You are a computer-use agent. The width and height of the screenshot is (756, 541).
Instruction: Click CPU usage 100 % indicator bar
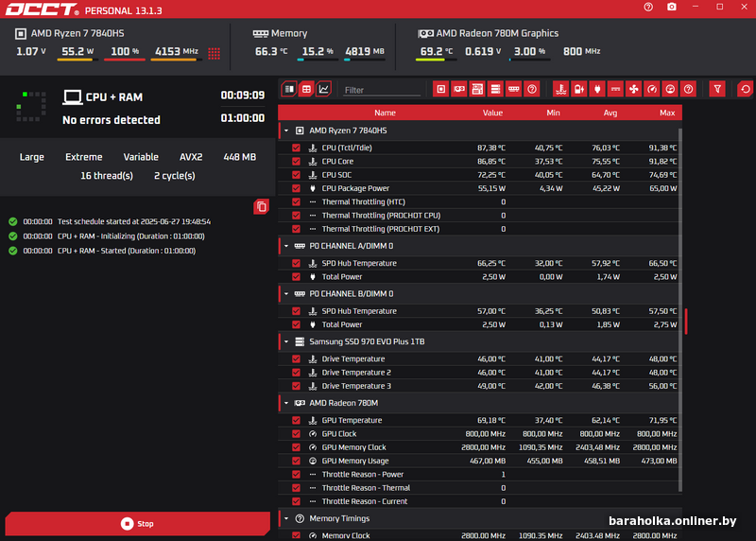125,60
